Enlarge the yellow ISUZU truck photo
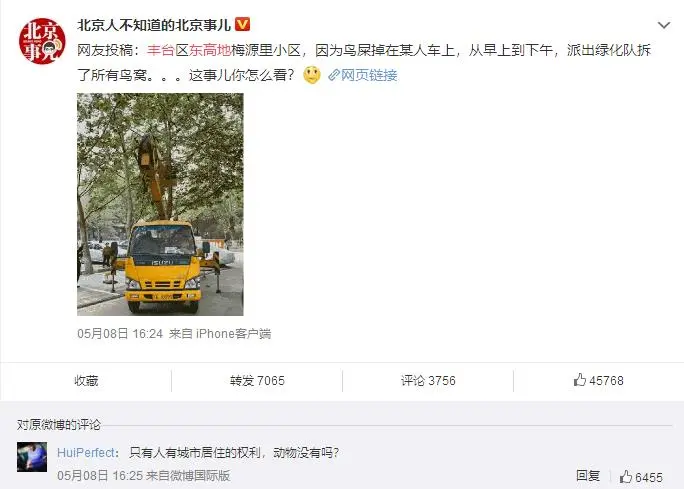The height and width of the screenshot is (489, 684). click(x=160, y=204)
